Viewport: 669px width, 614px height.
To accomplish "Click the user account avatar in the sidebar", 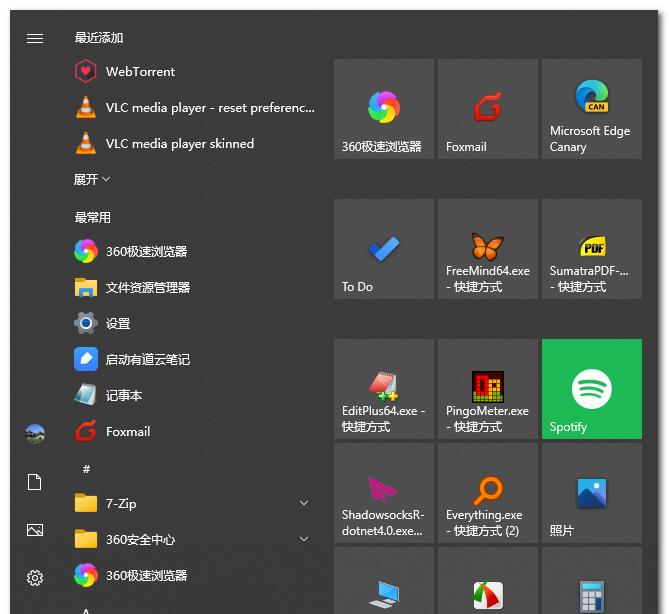I will coord(35,434).
